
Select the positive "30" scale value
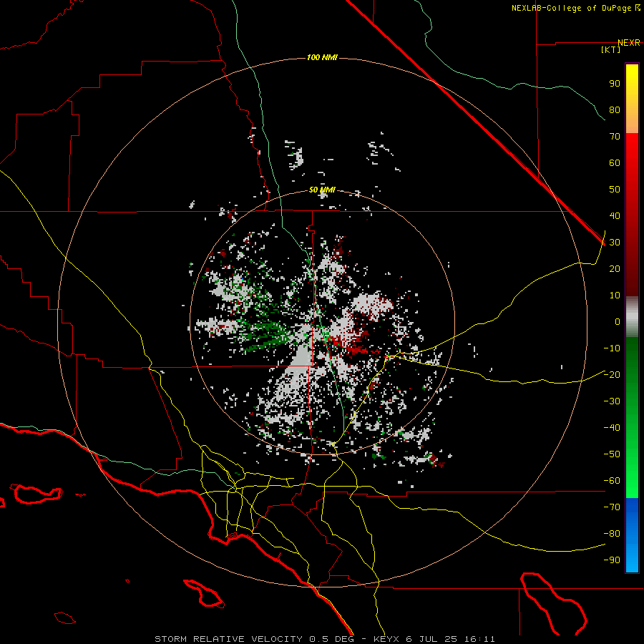click(615, 243)
